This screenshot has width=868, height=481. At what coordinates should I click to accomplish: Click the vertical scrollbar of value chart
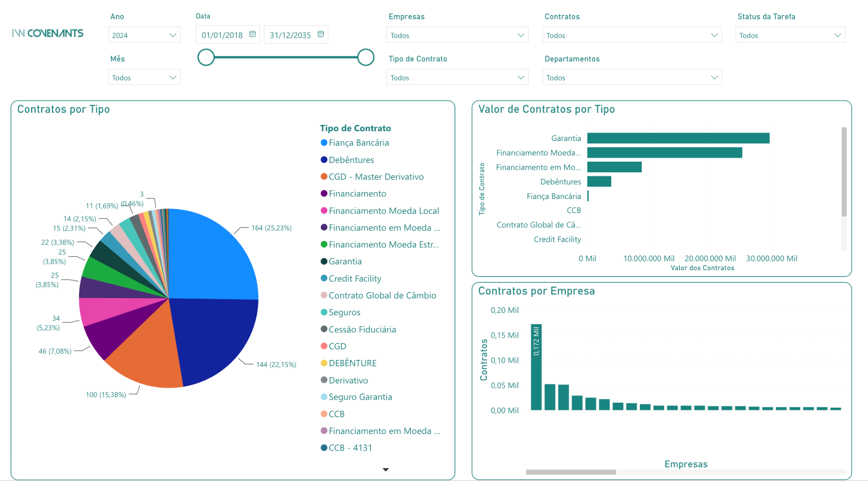pyautogui.click(x=844, y=171)
